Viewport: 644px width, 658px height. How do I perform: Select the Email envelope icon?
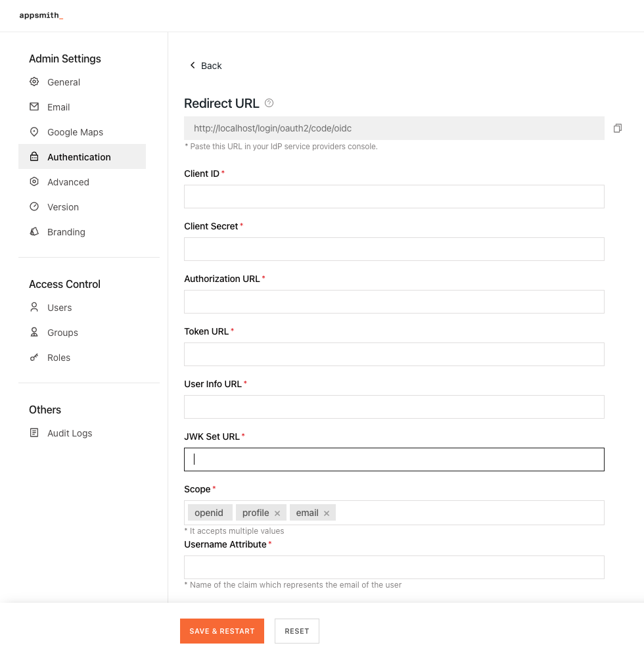tap(34, 106)
